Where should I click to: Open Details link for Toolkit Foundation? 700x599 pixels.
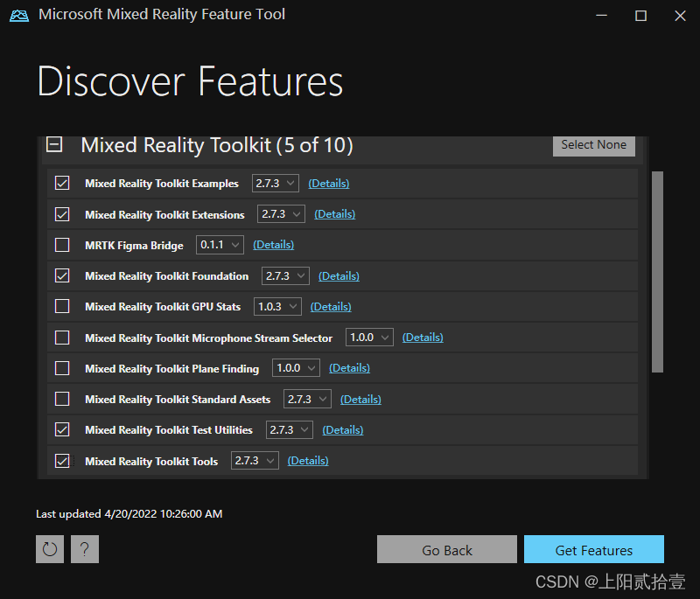click(x=339, y=276)
